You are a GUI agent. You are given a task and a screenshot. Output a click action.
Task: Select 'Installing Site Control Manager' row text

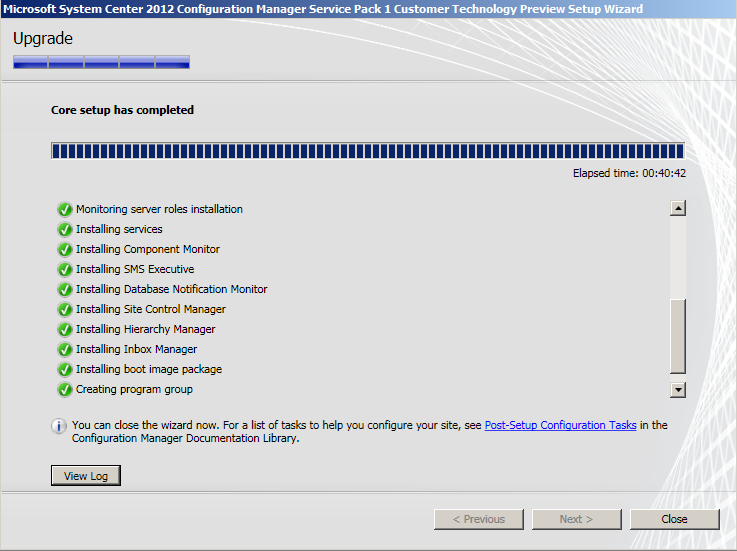(151, 309)
